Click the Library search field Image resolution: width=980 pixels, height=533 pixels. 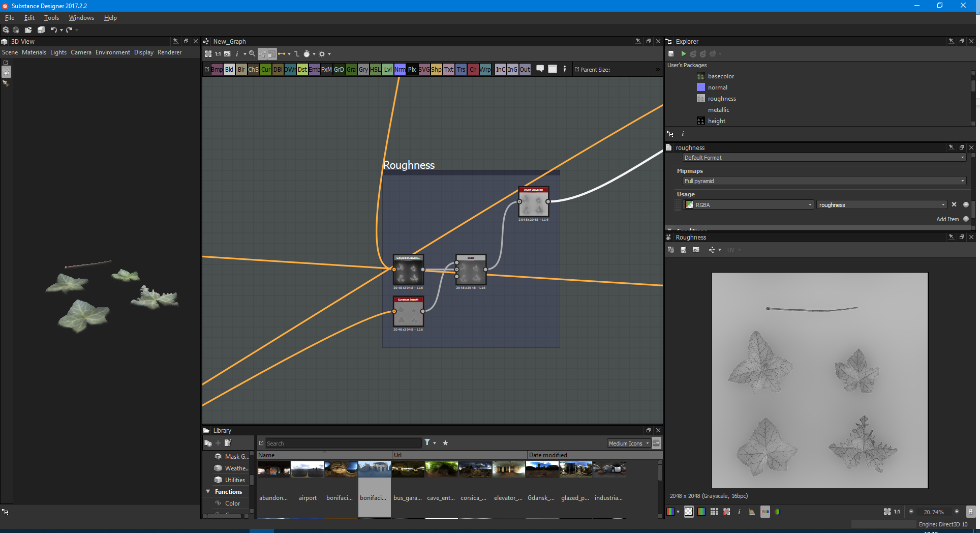[x=343, y=443]
